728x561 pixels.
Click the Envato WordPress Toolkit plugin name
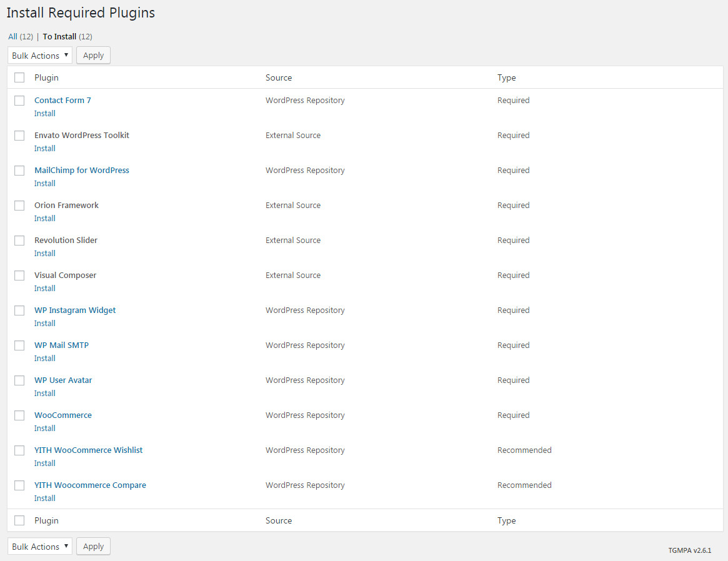(x=82, y=136)
